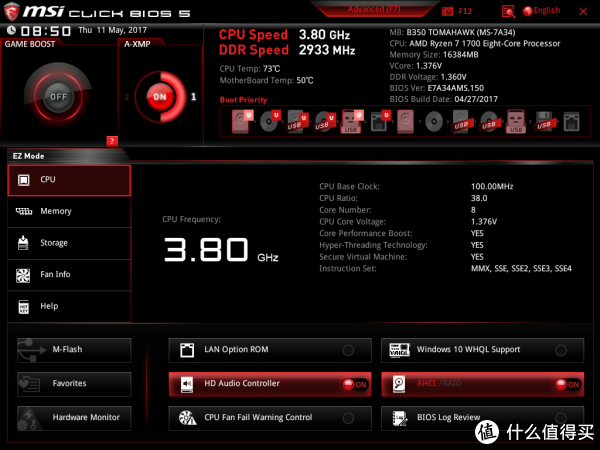Click the CPU fan warning icon
This screenshot has height=450, width=600.
[x=188, y=418]
